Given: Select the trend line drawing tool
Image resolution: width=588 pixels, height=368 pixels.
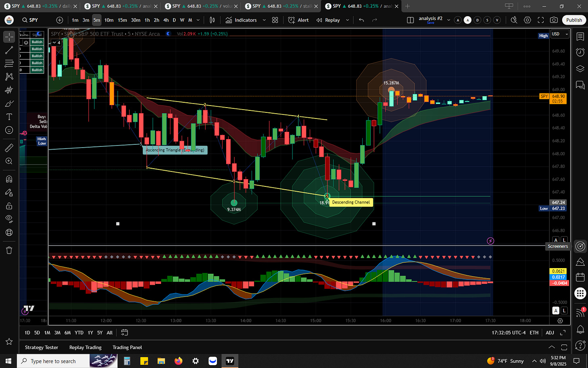Looking at the screenshot, I should pyautogui.click(x=9, y=50).
